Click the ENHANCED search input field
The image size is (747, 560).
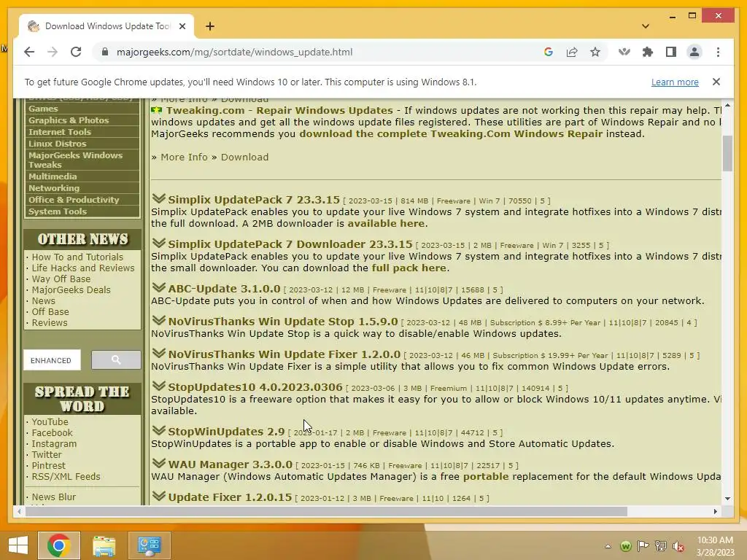tap(52, 360)
